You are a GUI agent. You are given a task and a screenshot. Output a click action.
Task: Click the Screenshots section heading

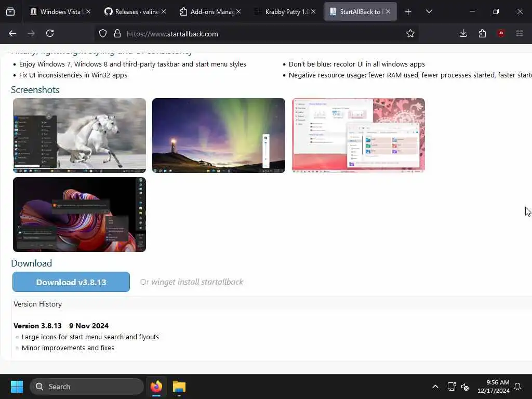pyautogui.click(x=35, y=90)
